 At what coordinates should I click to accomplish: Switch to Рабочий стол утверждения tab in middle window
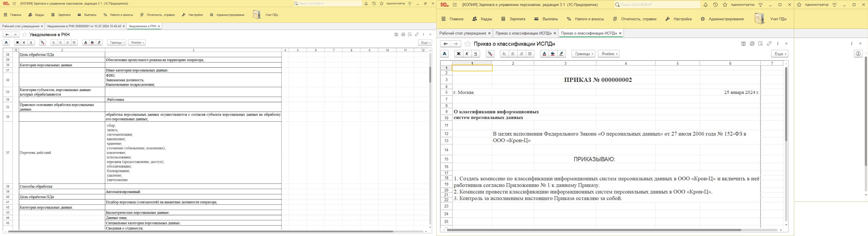[462, 33]
